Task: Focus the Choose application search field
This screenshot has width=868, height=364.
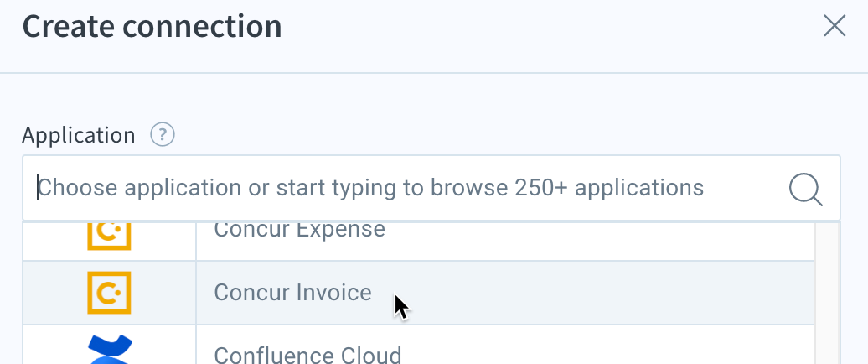Action: [x=431, y=188]
